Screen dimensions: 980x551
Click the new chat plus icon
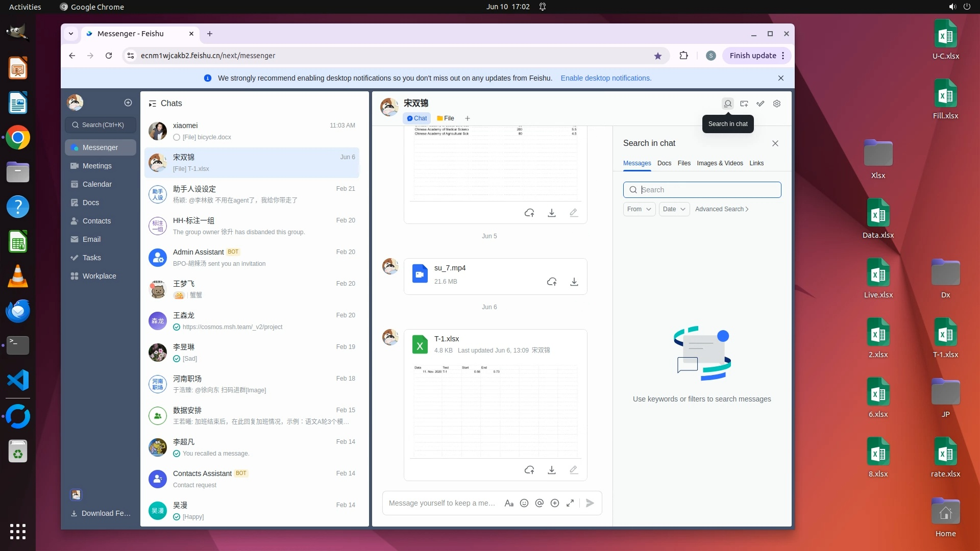pos(128,103)
